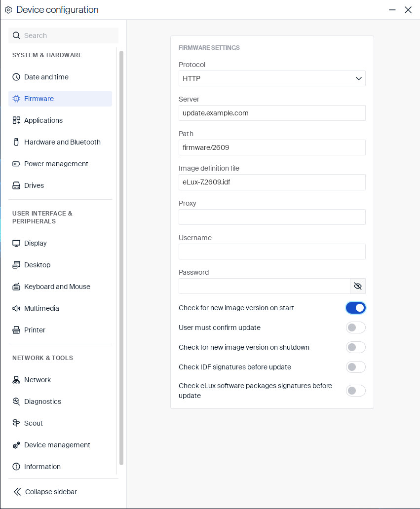The image size is (420, 509).
Task: Click the Network icon in sidebar
Action: (x=16, y=380)
